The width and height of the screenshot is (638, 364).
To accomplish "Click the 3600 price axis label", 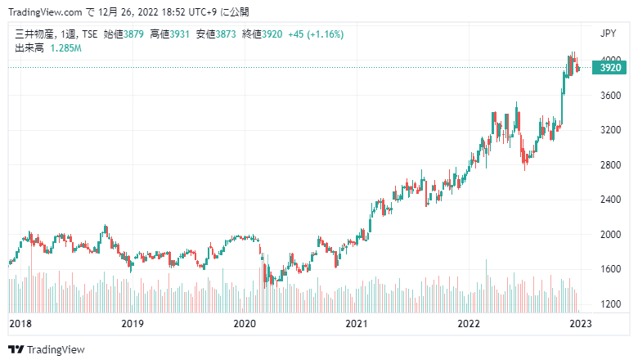I will pyautogui.click(x=611, y=96).
